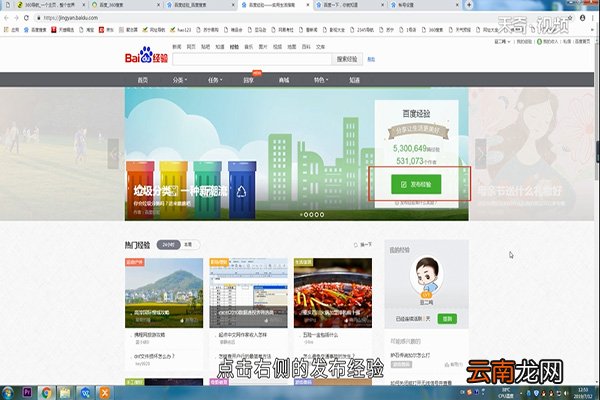Click the 搜索经验 search button
The width and height of the screenshot is (600, 400).
(347, 59)
